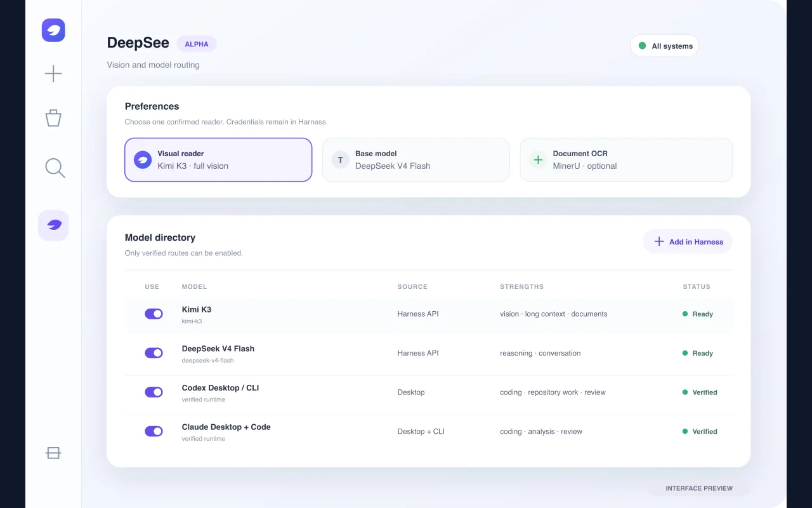Viewport: 812px width, 508px height.
Task: Click the green status dot for Kimi K3
Action: [x=685, y=314]
